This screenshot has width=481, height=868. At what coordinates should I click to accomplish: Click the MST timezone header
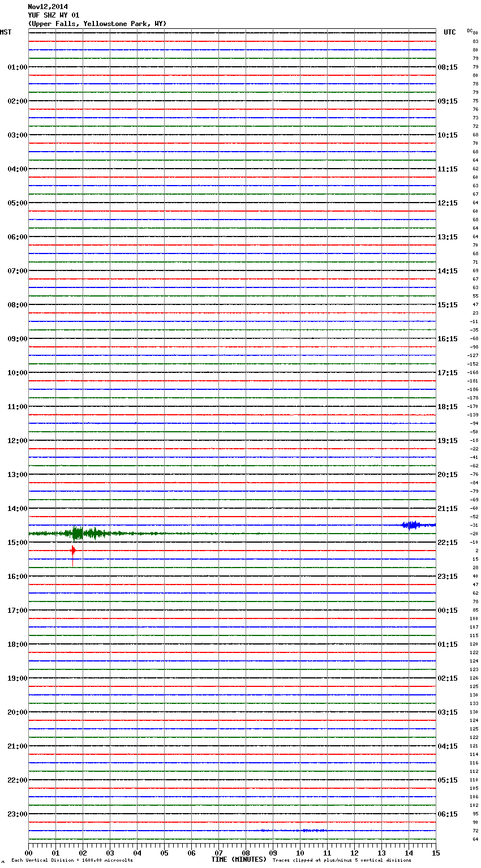[x=6, y=32]
